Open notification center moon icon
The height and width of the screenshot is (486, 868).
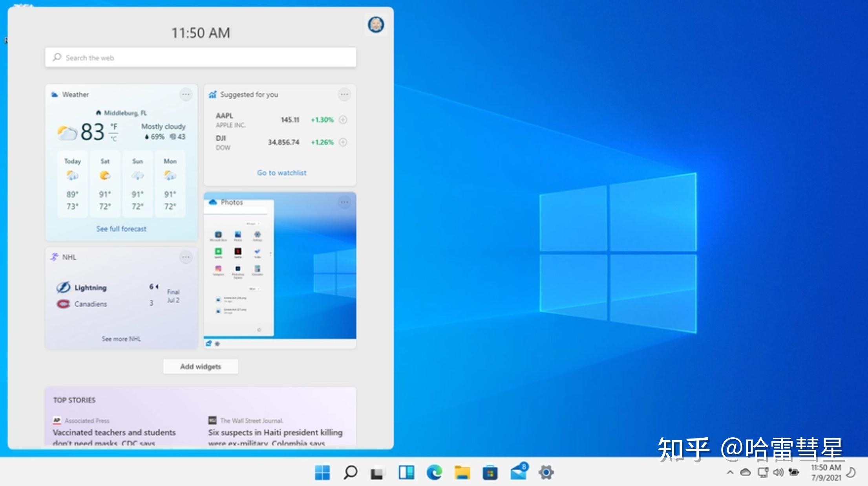point(851,472)
